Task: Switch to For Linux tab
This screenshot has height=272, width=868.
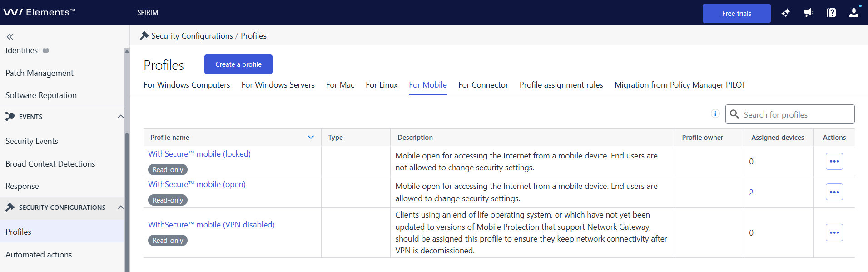Action: pos(382,85)
